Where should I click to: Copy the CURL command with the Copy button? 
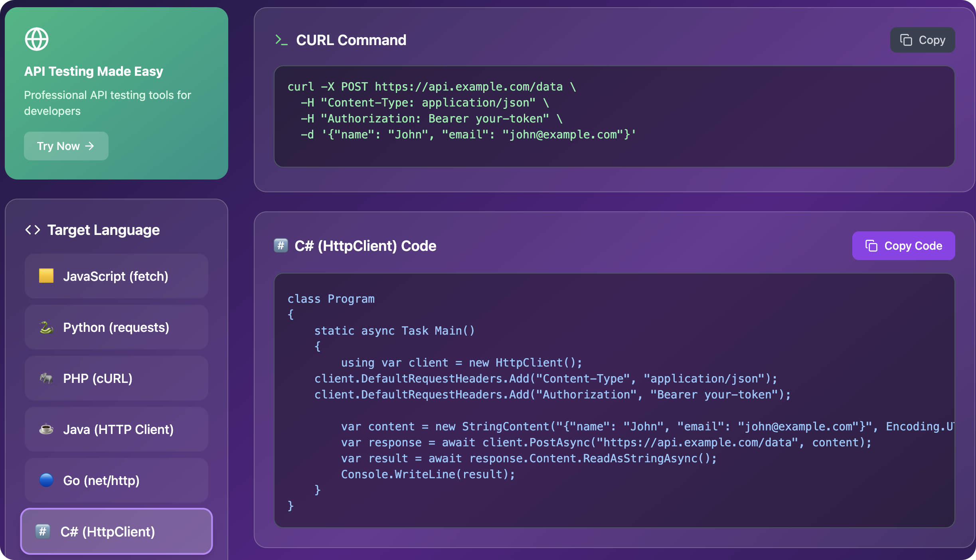click(922, 40)
